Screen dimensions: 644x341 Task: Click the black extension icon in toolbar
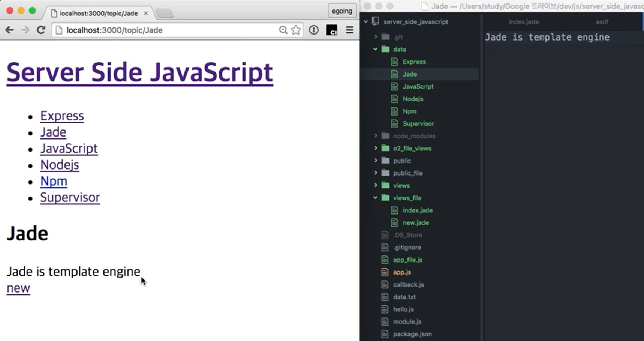tap(332, 30)
